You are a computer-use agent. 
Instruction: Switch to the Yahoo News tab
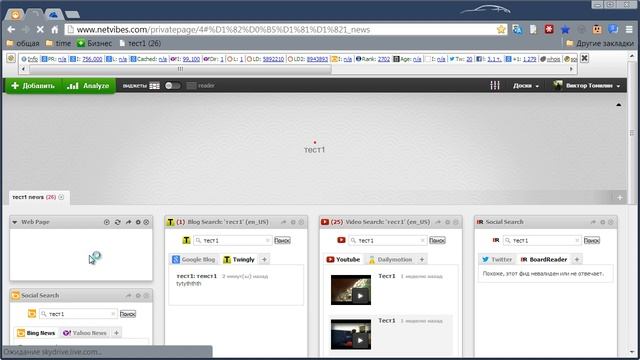(85, 333)
